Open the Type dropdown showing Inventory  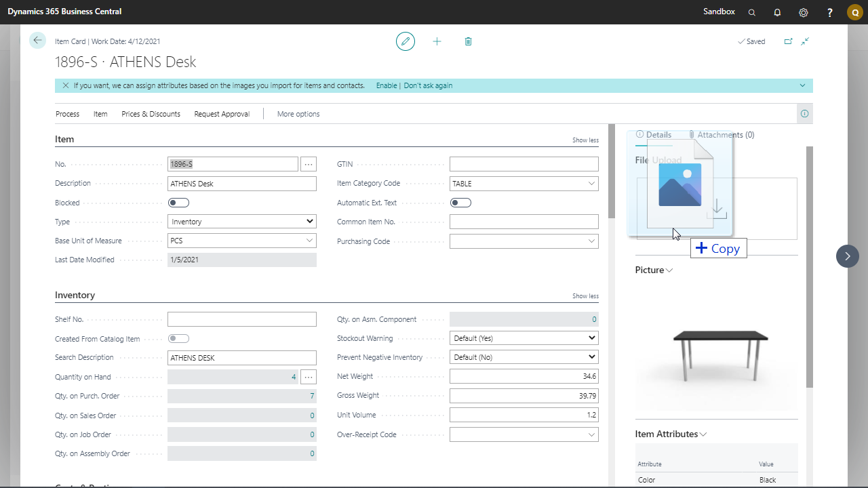[241, 222]
